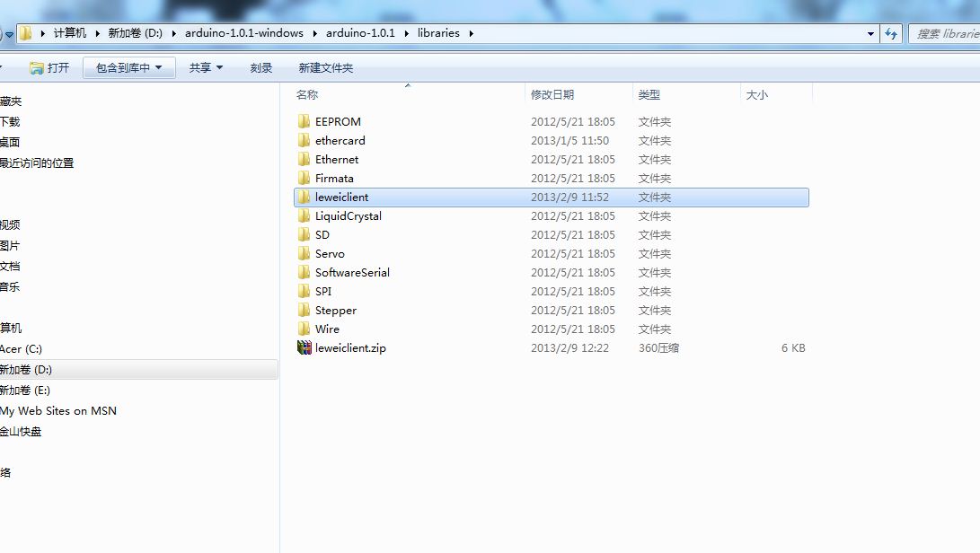This screenshot has height=553, width=980.
Task: Select the EEPROM folder name
Action: coord(338,121)
